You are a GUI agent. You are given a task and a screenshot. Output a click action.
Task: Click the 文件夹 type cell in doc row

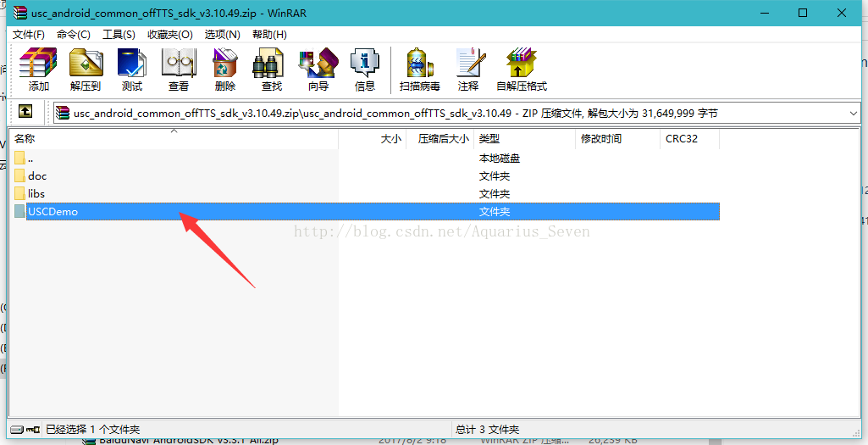click(495, 175)
